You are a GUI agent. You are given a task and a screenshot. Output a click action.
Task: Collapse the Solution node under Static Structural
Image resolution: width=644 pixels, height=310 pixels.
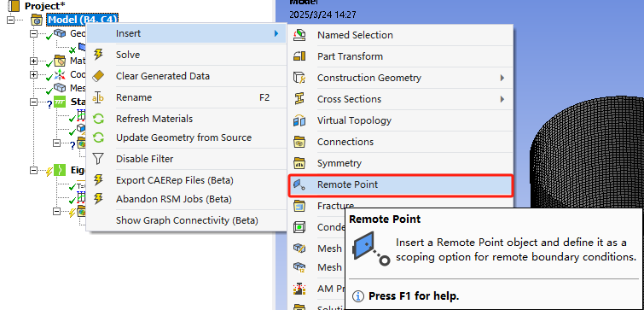pos(57,143)
